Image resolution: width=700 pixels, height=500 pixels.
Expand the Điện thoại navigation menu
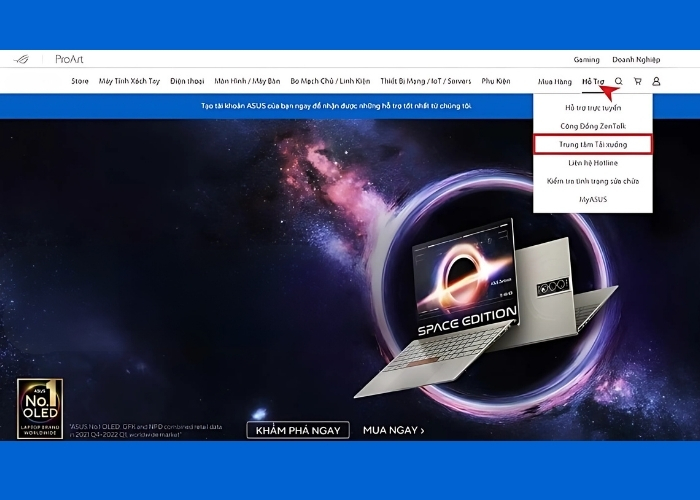click(187, 81)
